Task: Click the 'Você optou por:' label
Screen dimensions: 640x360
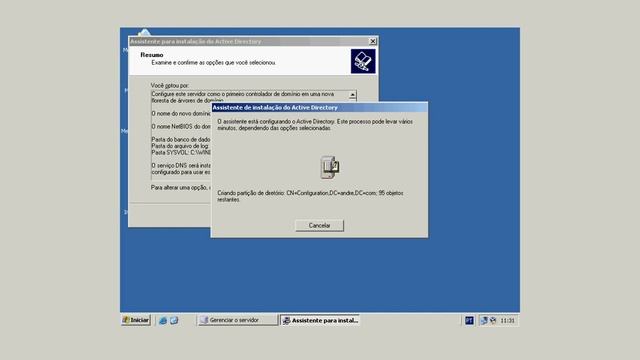Action: point(170,86)
